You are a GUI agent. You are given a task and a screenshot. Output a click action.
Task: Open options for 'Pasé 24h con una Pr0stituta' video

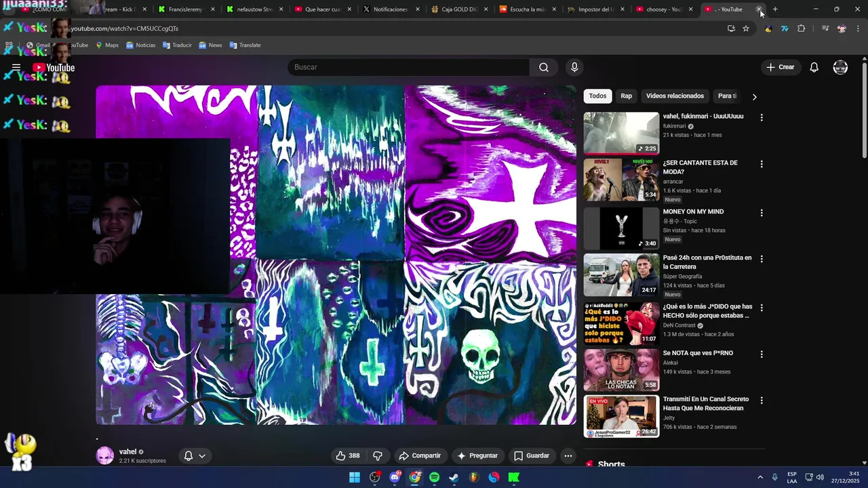pos(762,259)
